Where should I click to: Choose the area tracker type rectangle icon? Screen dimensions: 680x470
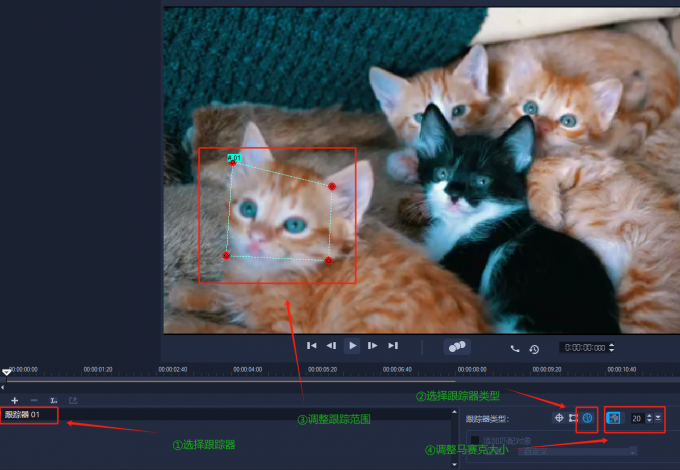pyautogui.click(x=573, y=418)
